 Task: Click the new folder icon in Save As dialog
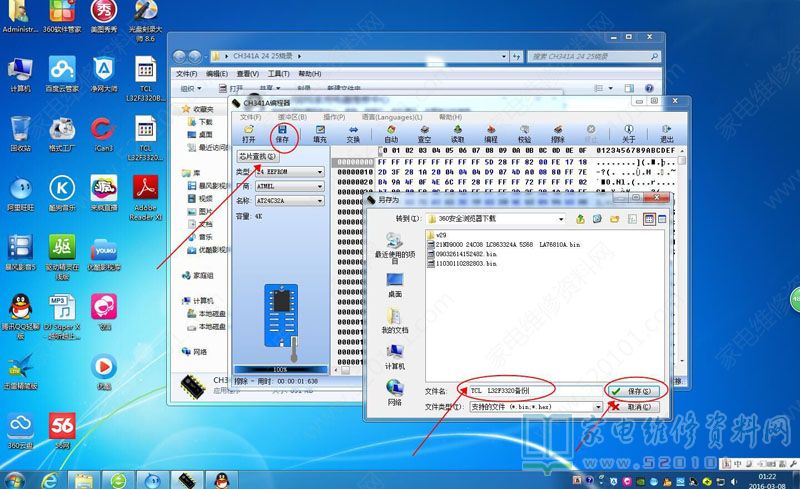tap(614, 219)
